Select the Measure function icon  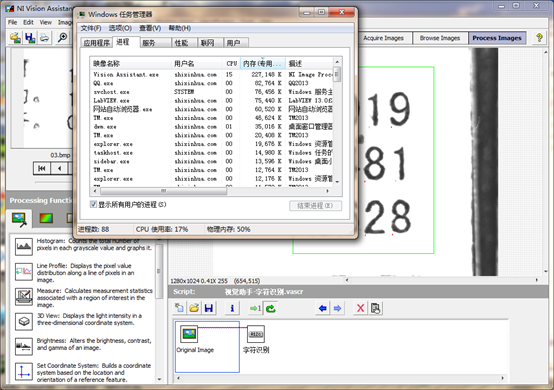tap(24, 296)
